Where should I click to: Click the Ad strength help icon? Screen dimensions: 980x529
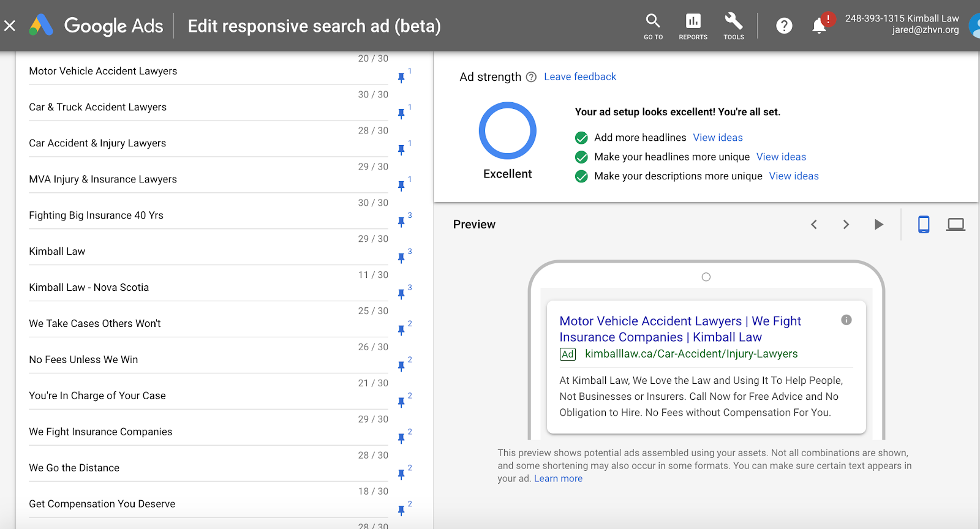(x=531, y=77)
